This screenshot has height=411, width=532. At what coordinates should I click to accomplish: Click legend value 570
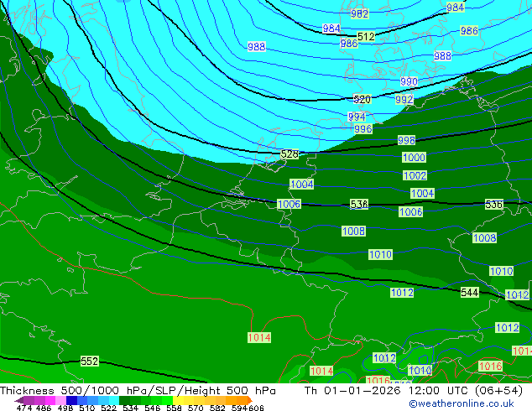click(196, 408)
